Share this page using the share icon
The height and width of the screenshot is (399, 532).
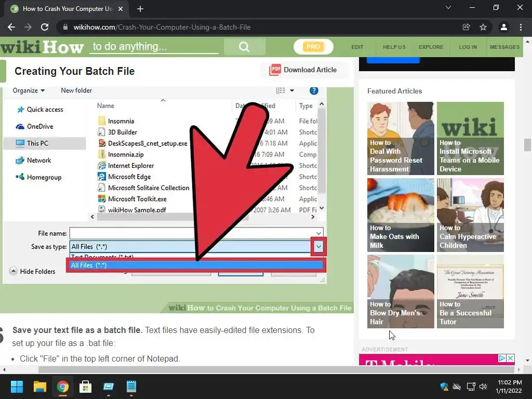click(x=467, y=27)
